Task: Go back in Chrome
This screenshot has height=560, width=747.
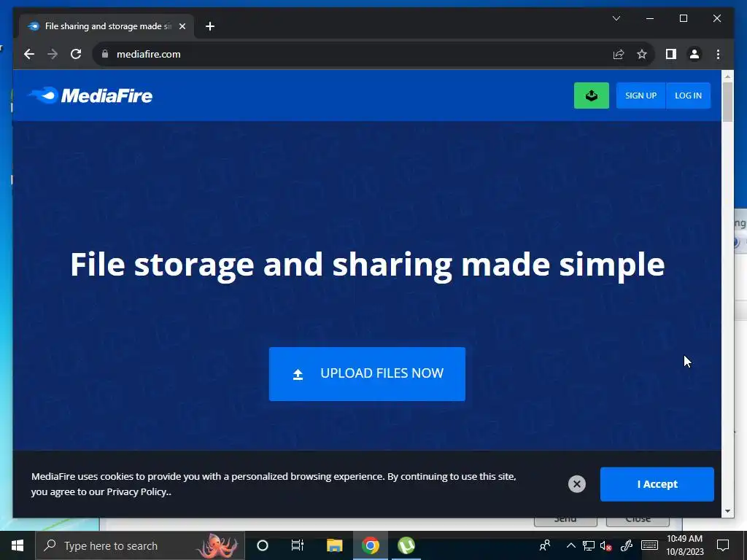Action: click(x=29, y=54)
